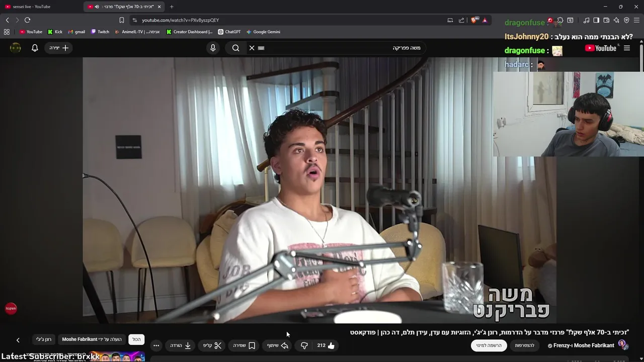Go to YouTube home via the logo
644x362 pixels.
point(600,48)
